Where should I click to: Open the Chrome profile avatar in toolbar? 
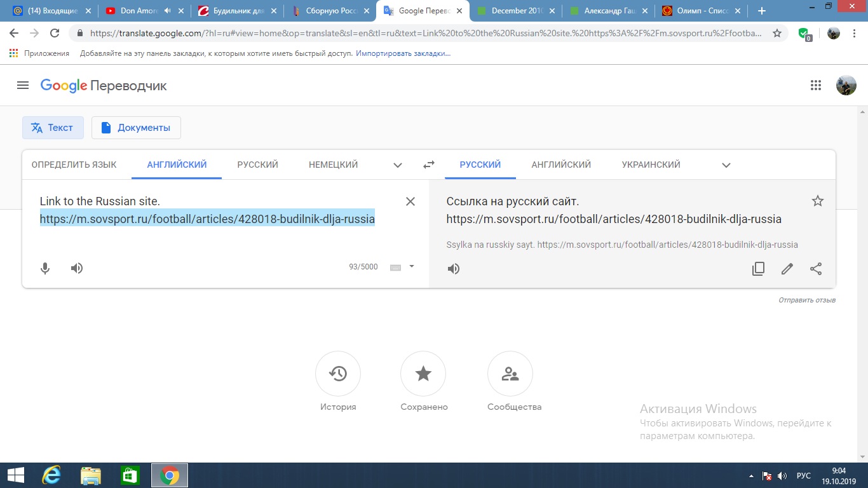[834, 34]
